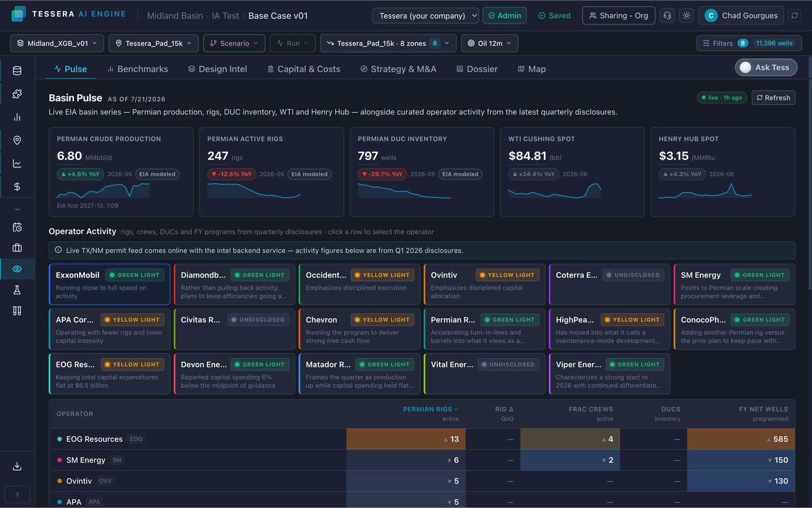Click the SM Energy table row name
812x508 pixels.
85,460
